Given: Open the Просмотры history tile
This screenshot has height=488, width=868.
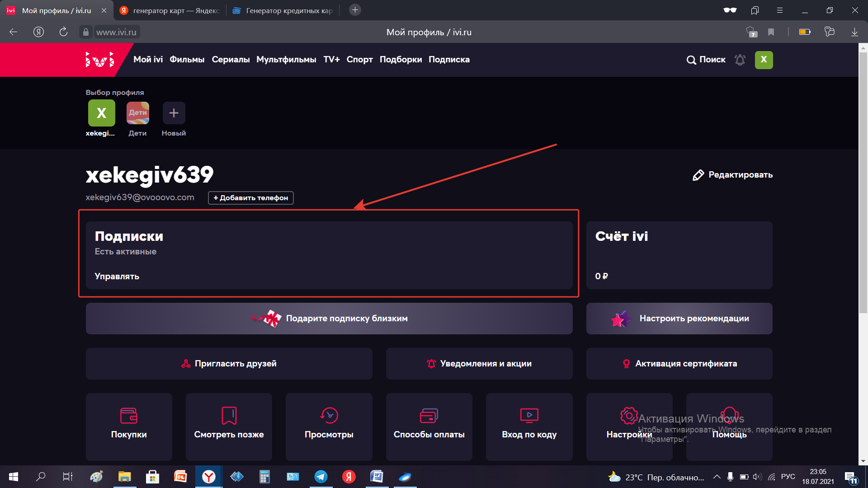Looking at the screenshot, I should [x=329, y=426].
